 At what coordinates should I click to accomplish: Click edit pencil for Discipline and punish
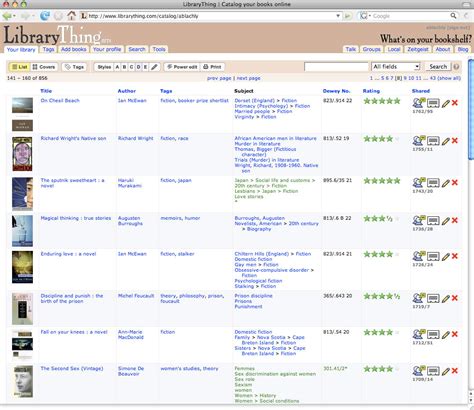(446, 299)
